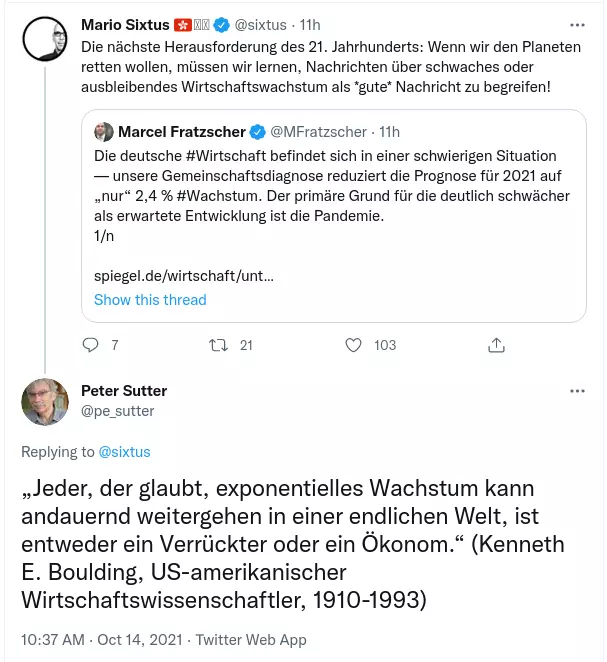Click Mario Sixtus's verified badge
This screenshot has height=662, width=607.
pyautogui.click(x=221, y=25)
